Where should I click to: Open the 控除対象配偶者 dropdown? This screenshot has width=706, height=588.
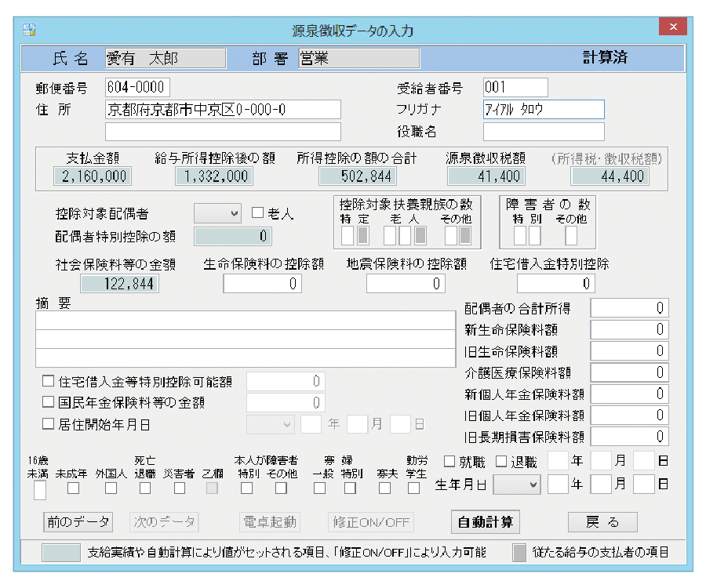(217, 212)
